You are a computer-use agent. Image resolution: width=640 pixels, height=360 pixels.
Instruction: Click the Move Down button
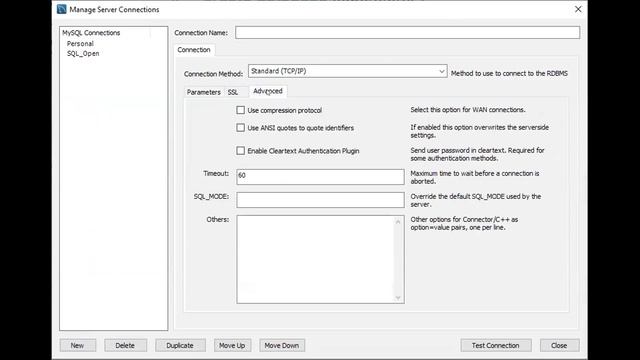282,345
